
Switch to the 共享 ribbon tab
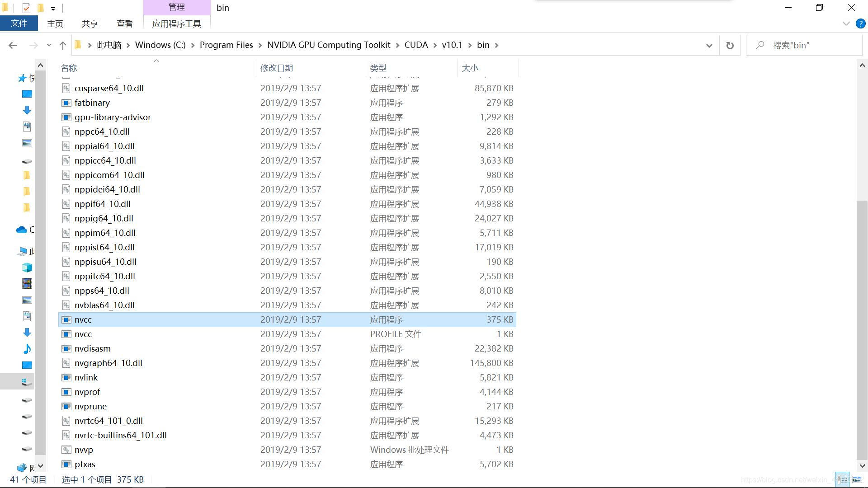(x=90, y=23)
